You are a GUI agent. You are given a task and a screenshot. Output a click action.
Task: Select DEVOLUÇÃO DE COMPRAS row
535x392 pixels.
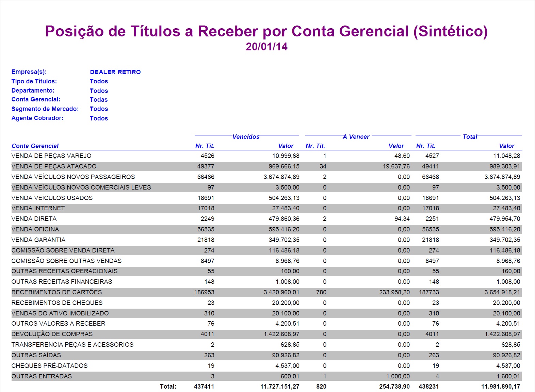click(x=266, y=334)
